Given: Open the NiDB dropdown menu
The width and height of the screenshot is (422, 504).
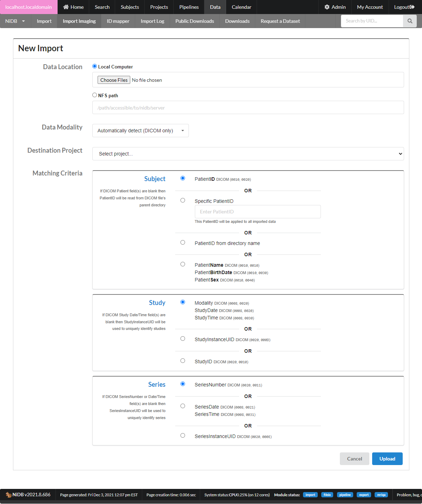Looking at the screenshot, I should point(15,21).
